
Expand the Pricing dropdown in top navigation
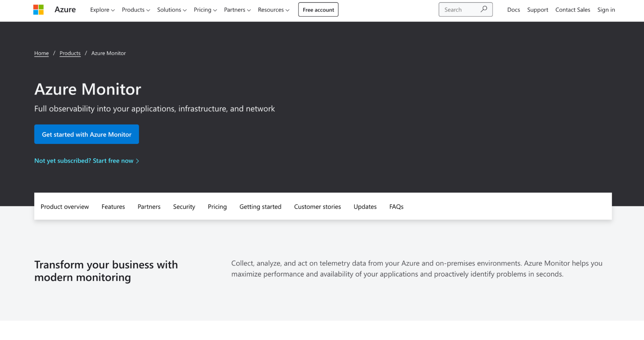(205, 10)
